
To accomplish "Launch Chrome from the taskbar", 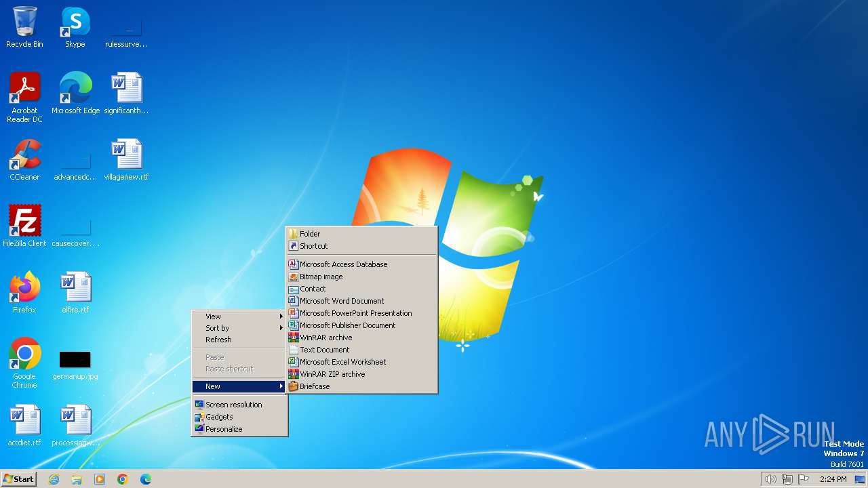I will coord(123,479).
